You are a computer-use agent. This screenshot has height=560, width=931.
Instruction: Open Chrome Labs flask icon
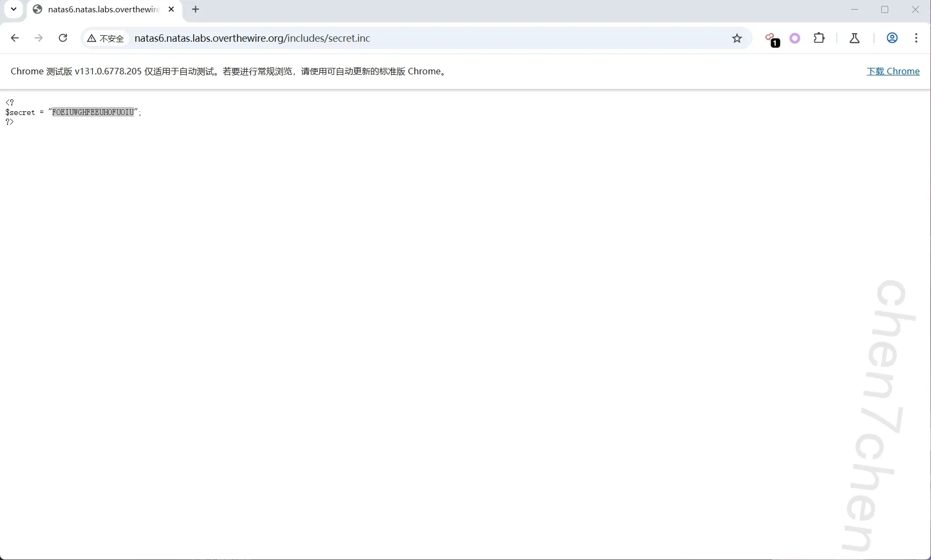pos(854,39)
